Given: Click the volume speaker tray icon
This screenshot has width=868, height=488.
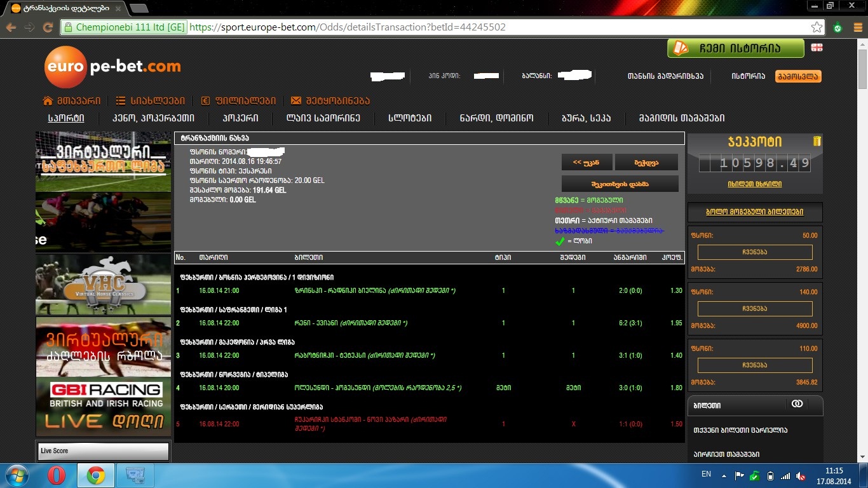Looking at the screenshot, I should point(801,475).
